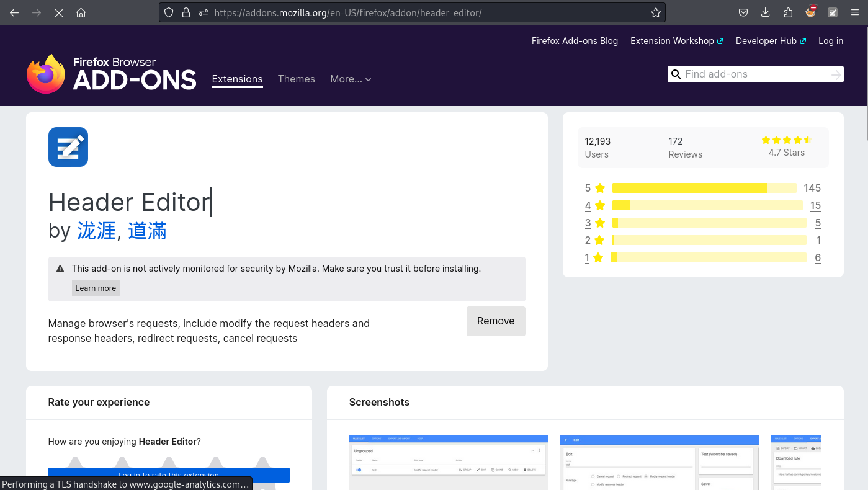The width and height of the screenshot is (868, 490).
Task: Switch to the Extensions tab
Action: [237, 79]
